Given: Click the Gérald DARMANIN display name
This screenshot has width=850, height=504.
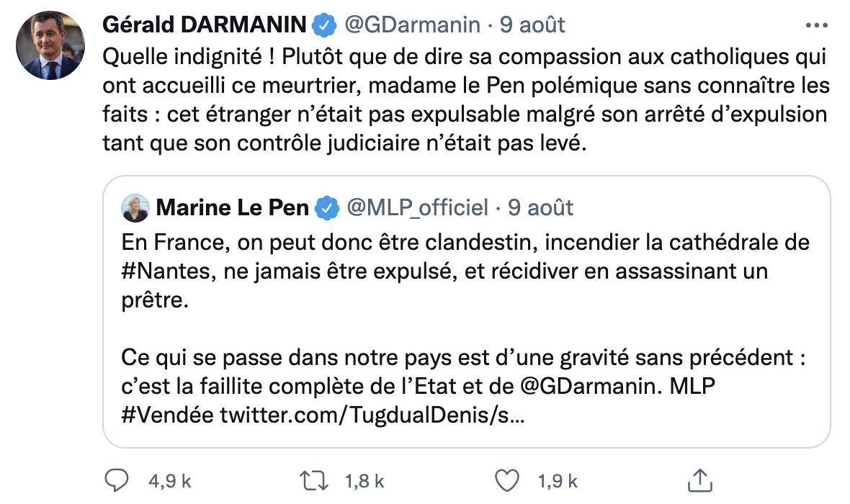Looking at the screenshot, I should (205, 25).
